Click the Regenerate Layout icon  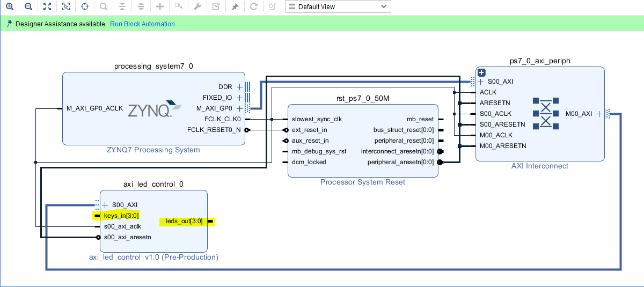tap(253, 6)
